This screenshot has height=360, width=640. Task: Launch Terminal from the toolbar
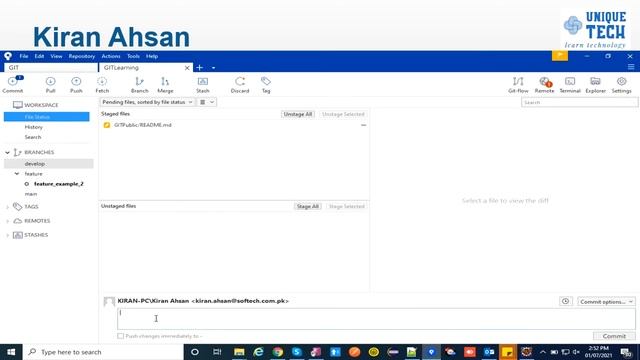[570, 84]
